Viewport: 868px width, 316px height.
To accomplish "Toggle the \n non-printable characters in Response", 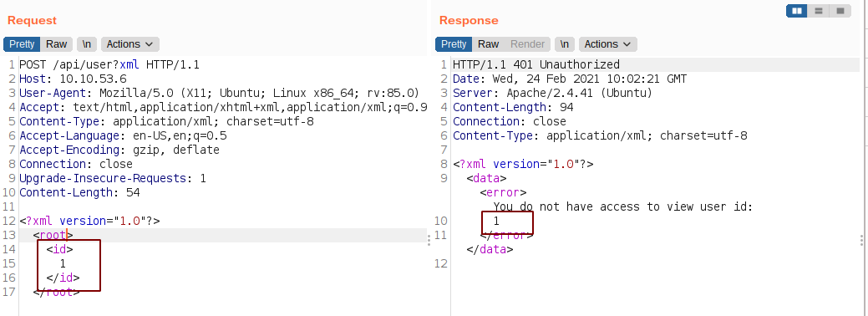I will pos(564,44).
